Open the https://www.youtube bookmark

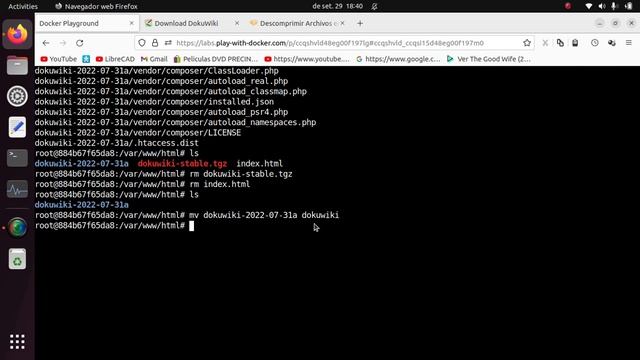[307, 59]
